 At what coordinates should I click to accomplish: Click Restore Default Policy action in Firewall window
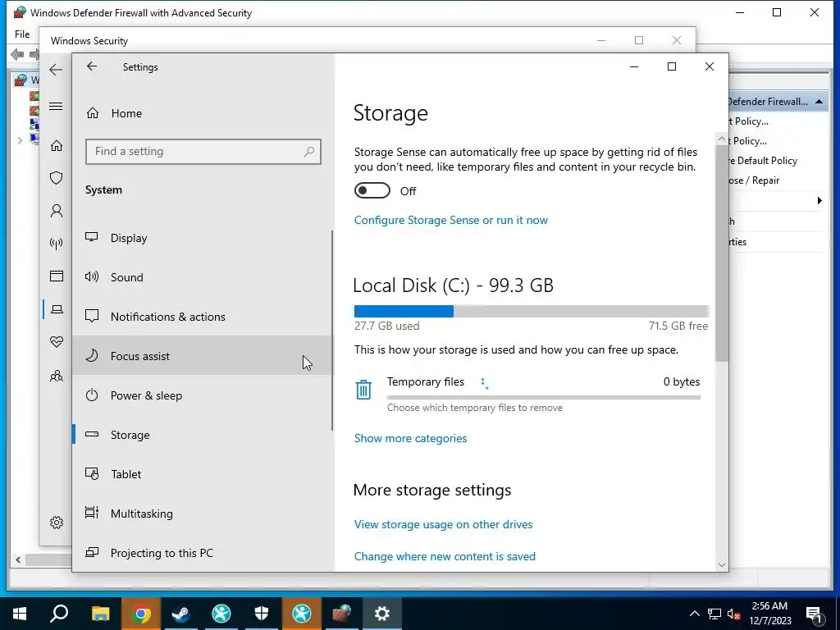click(x=763, y=161)
